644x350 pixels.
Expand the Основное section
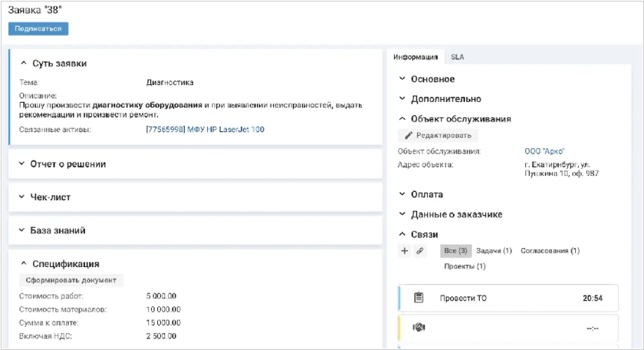[x=403, y=79]
